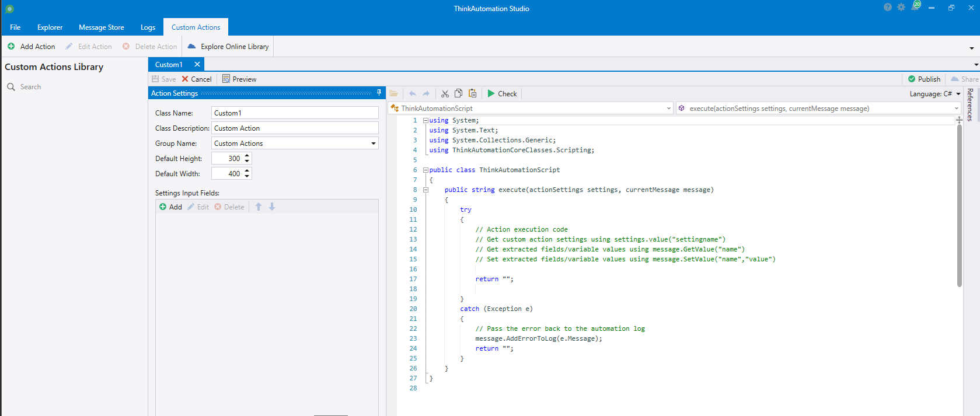This screenshot has width=980, height=416.
Task: Save the custom action
Action: coord(164,79)
